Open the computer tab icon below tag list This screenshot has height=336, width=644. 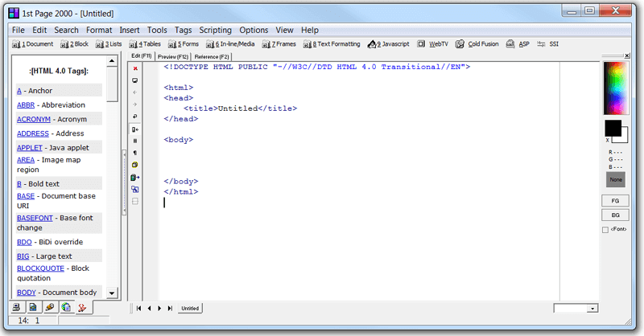tap(16, 307)
